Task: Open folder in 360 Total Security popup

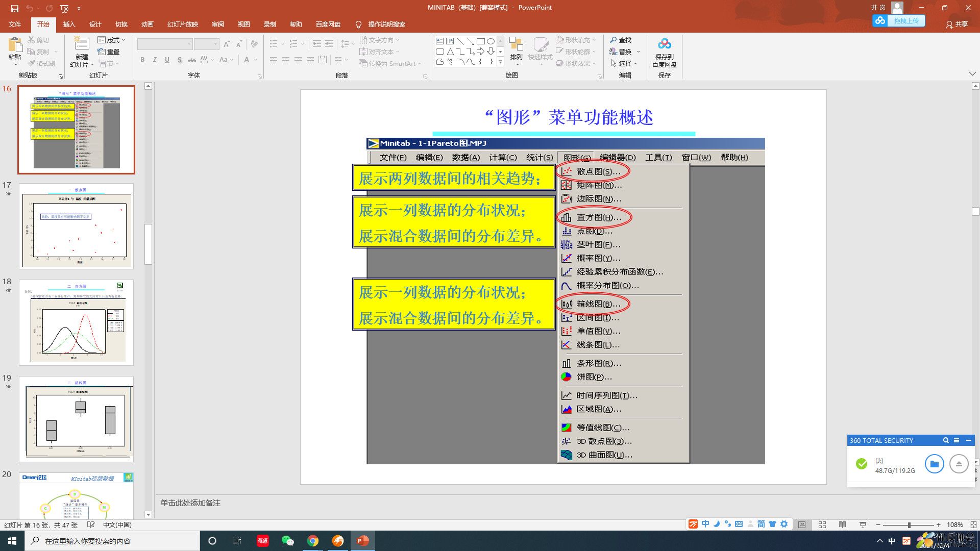Action: [x=934, y=464]
